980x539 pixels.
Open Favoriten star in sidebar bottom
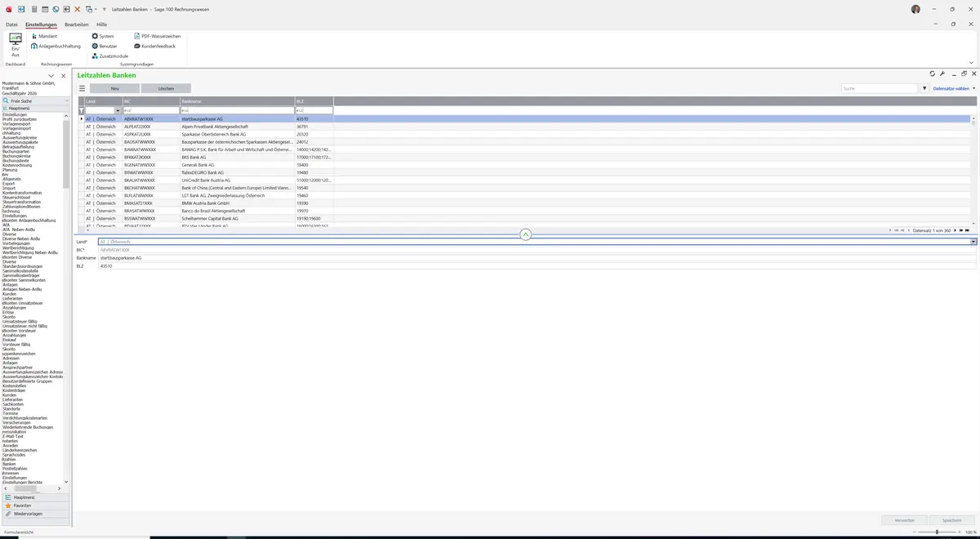pyautogui.click(x=8, y=506)
